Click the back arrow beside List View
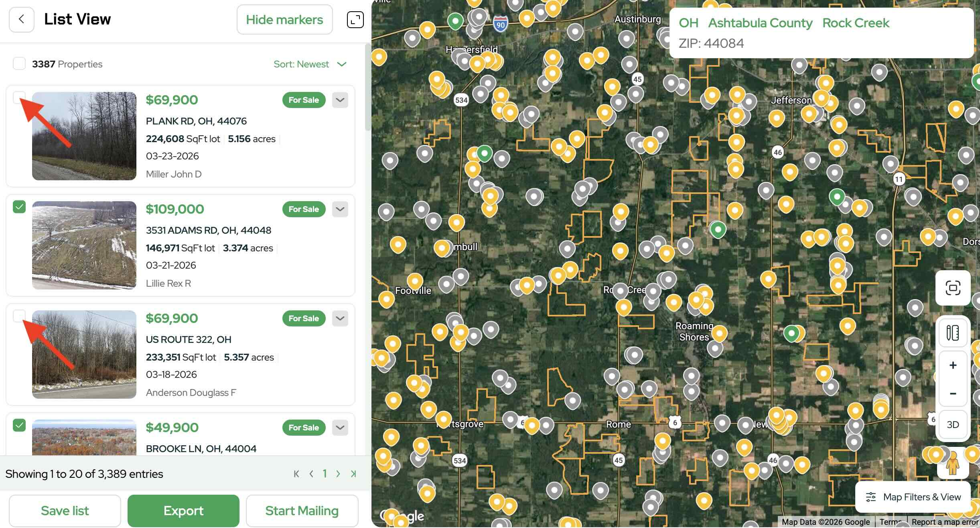 pyautogui.click(x=21, y=19)
